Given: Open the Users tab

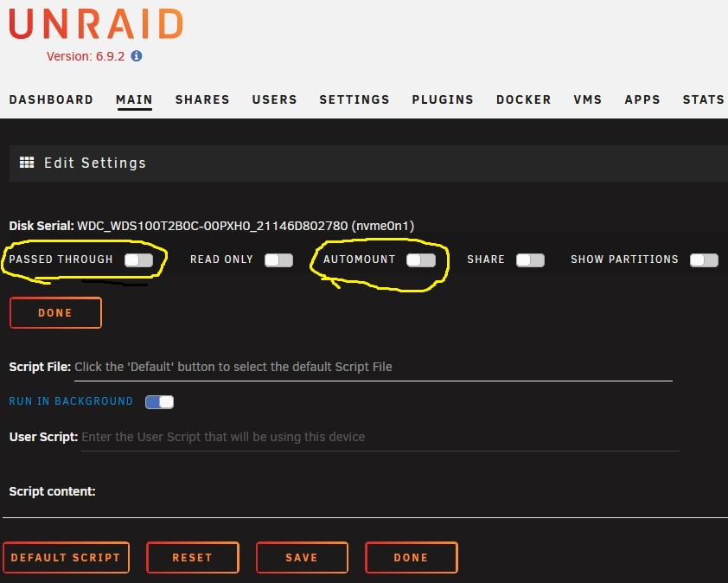Looking at the screenshot, I should point(274,99).
